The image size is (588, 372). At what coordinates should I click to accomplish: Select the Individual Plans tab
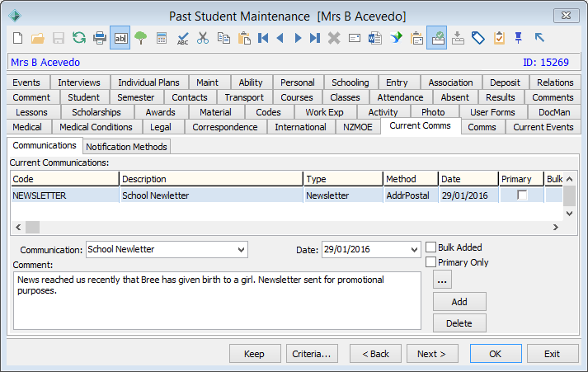(149, 82)
